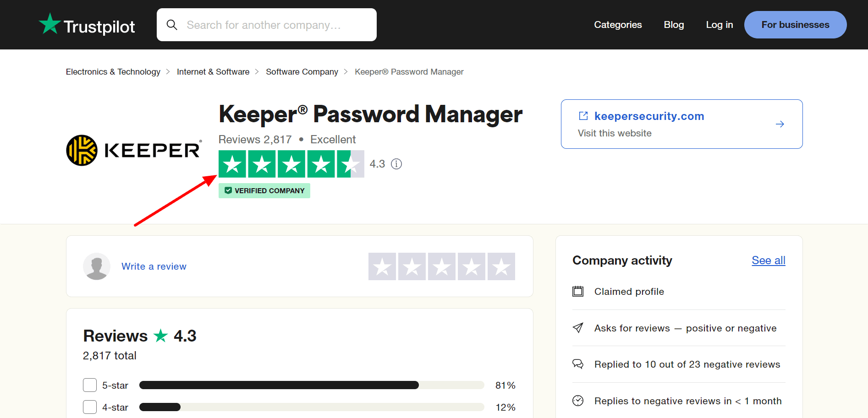Open the Categories menu

click(618, 25)
